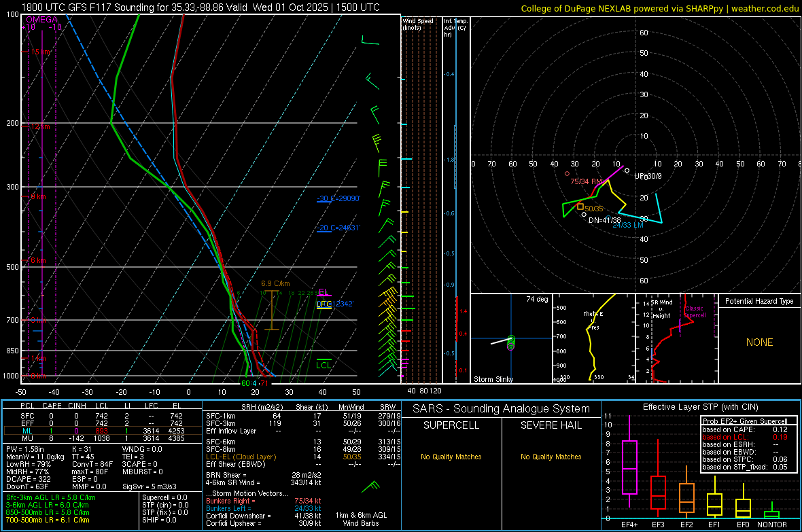Viewport: 802px width, 532px height.
Task: Select the ML parcel row in parcel table
Action: [x=103, y=431]
